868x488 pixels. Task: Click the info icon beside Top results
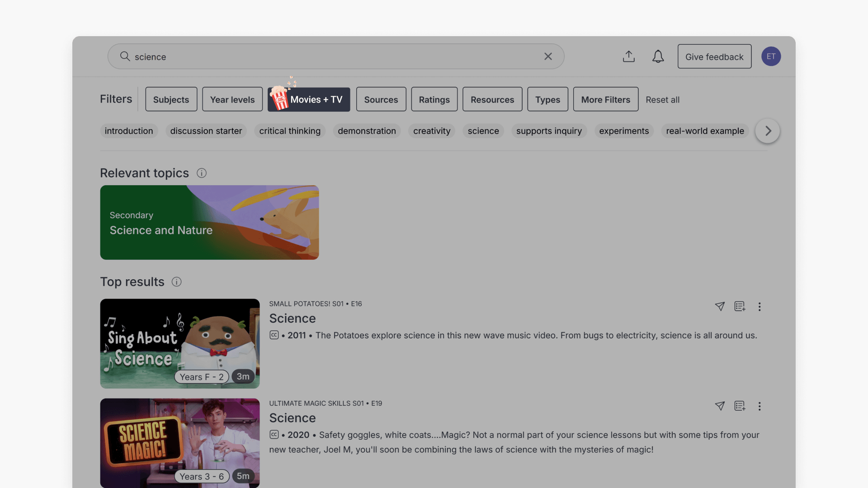tap(176, 282)
